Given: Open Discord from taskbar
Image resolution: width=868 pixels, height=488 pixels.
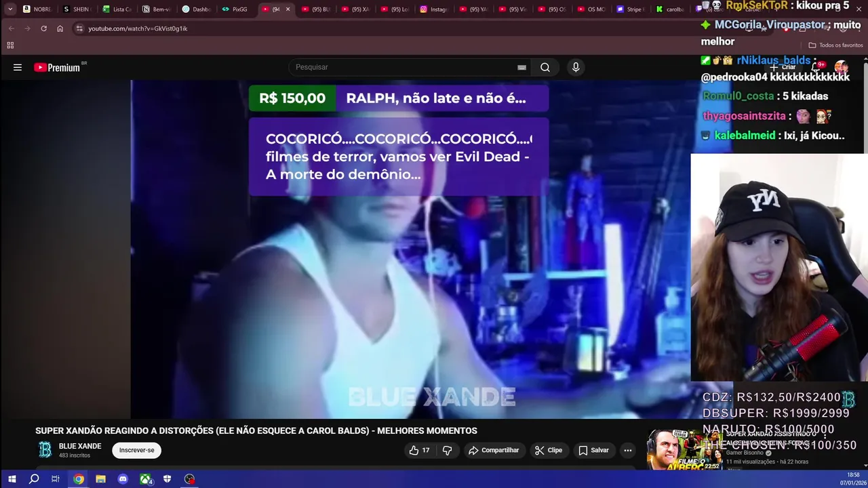Looking at the screenshot, I should [x=123, y=479].
